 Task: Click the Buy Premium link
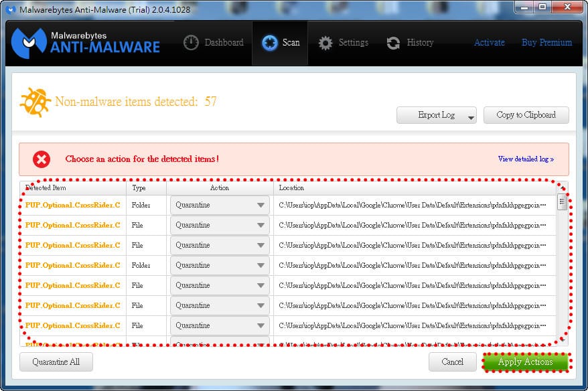click(x=546, y=42)
